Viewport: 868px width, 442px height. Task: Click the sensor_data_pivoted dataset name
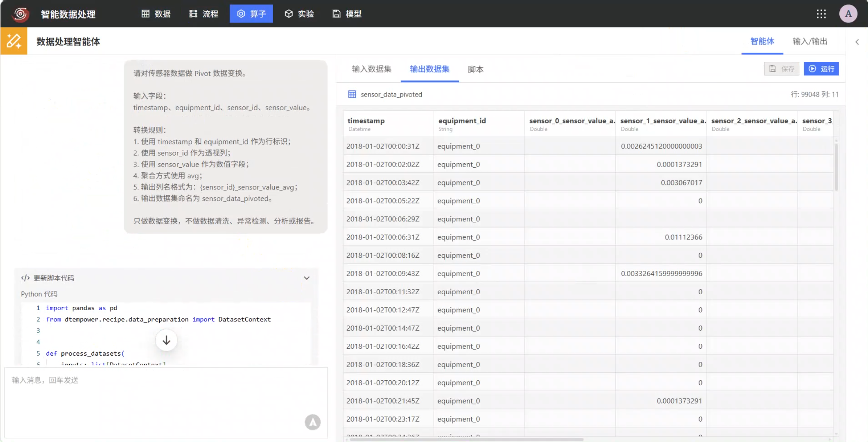point(391,95)
